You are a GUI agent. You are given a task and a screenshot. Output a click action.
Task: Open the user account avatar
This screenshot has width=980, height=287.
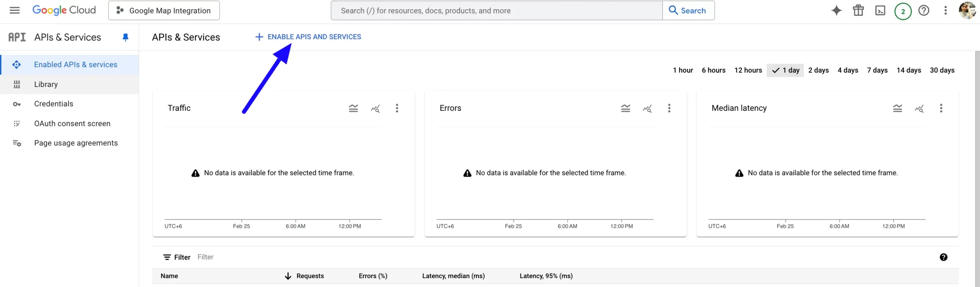pos(967,10)
